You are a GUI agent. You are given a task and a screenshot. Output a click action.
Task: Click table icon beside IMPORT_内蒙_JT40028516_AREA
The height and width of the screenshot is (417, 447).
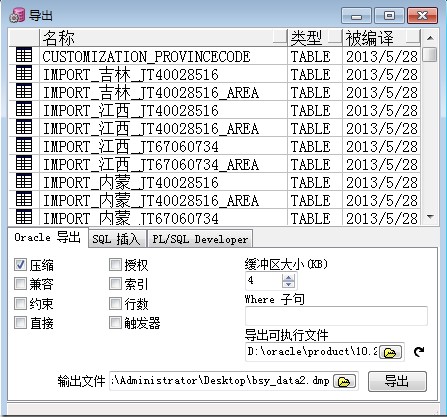[24, 199]
